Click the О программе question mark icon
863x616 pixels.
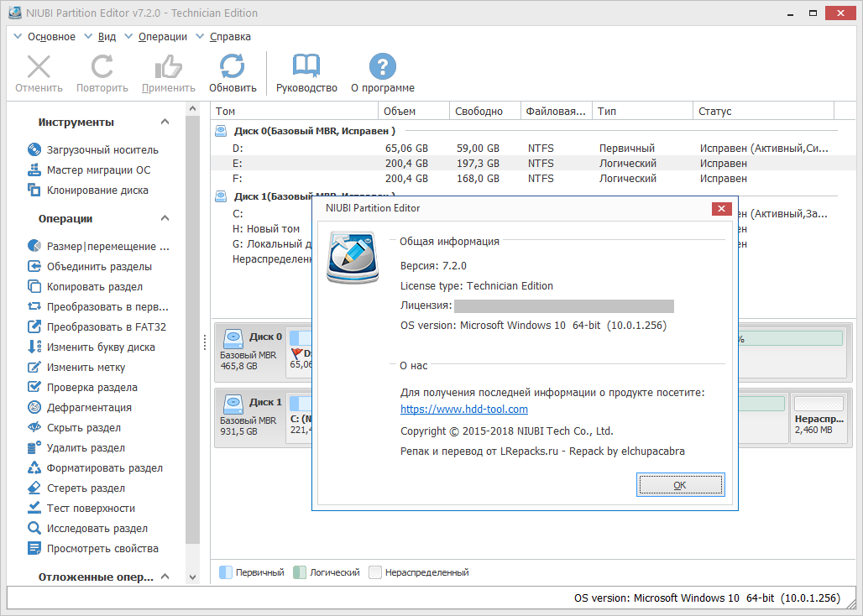coord(382,67)
